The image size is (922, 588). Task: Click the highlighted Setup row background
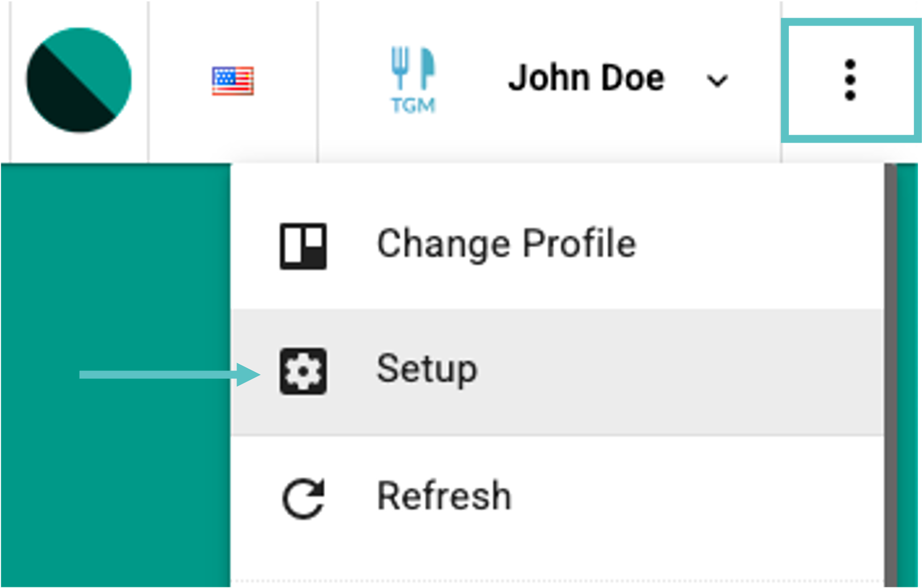coord(682,373)
